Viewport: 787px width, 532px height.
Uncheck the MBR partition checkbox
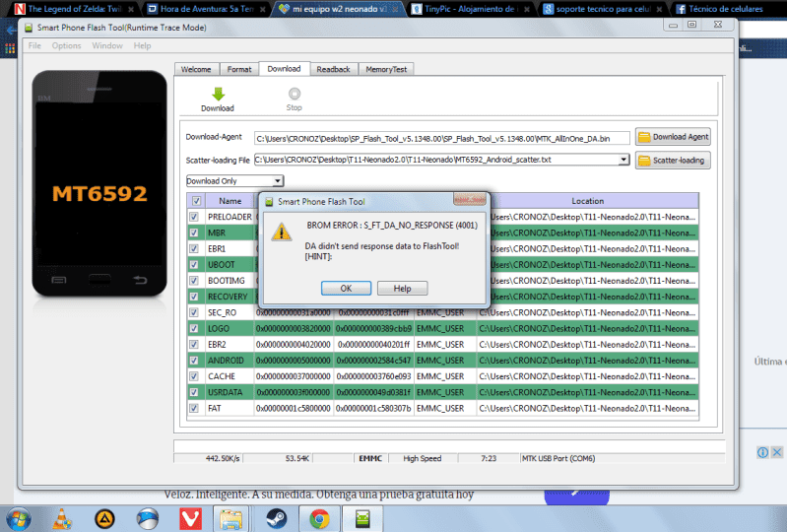[x=194, y=233]
